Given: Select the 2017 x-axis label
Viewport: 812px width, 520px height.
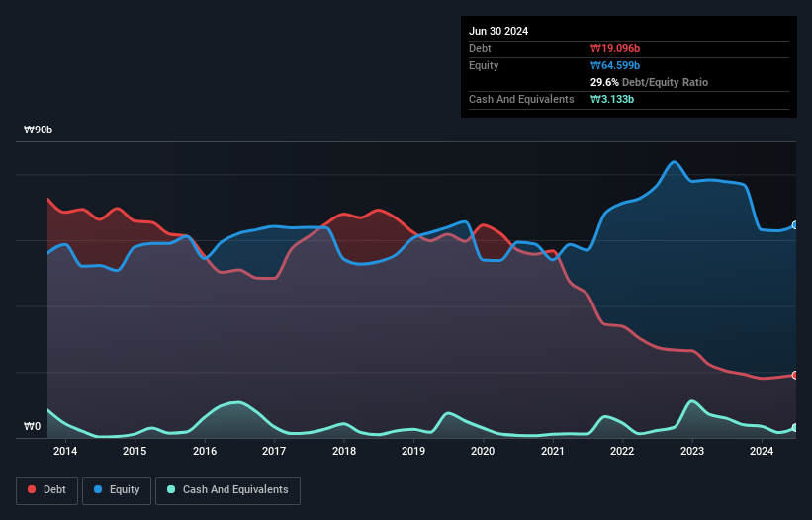Looking at the screenshot, I should click(x=274, y=451).
